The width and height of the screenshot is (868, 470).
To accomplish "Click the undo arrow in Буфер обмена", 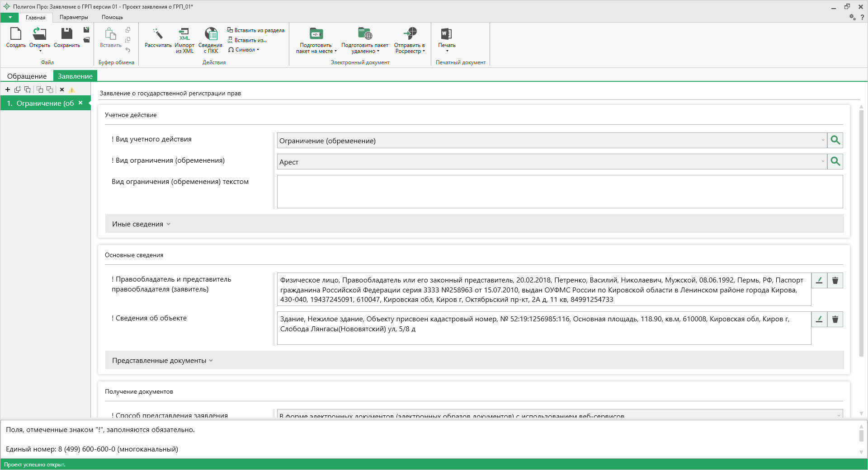I will (x=128, y=50).
